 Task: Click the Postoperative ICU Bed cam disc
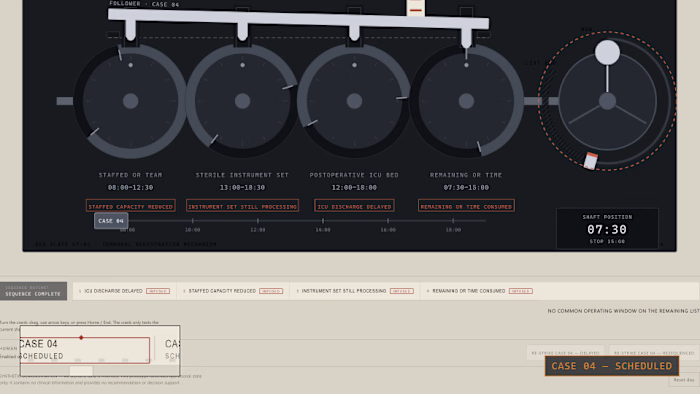click(354, 101)
